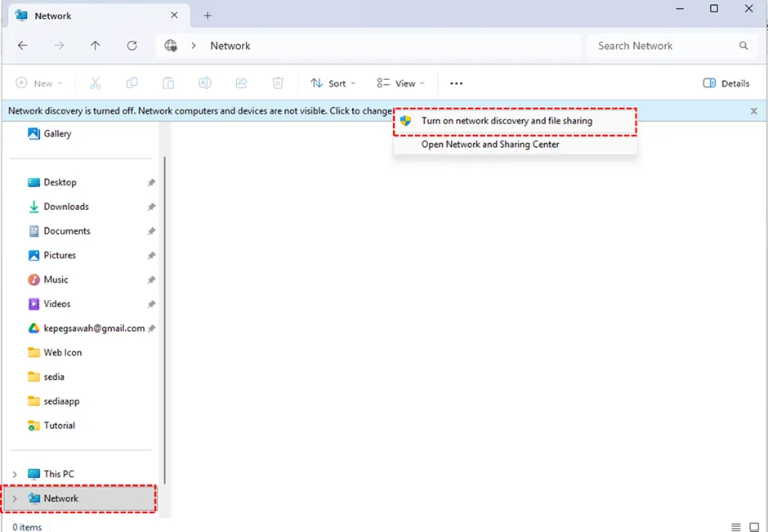Turn on network discovery and file sharing
The height and width of the screenshot is (532, 768).
[507, 120]
